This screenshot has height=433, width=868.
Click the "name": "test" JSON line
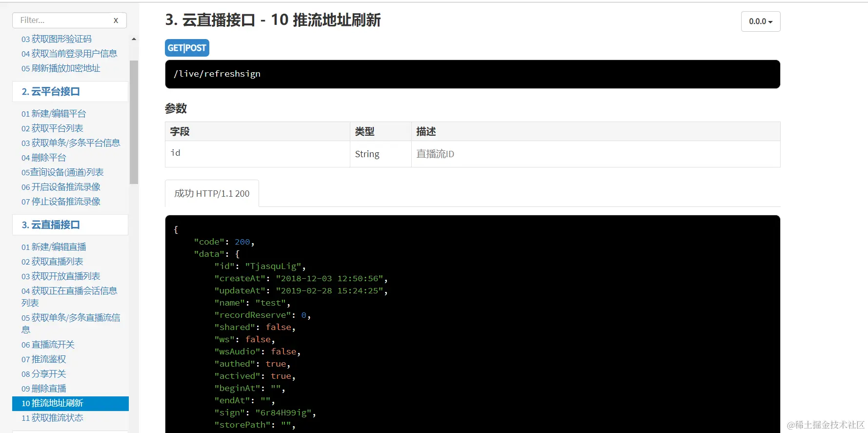point(252,303)
